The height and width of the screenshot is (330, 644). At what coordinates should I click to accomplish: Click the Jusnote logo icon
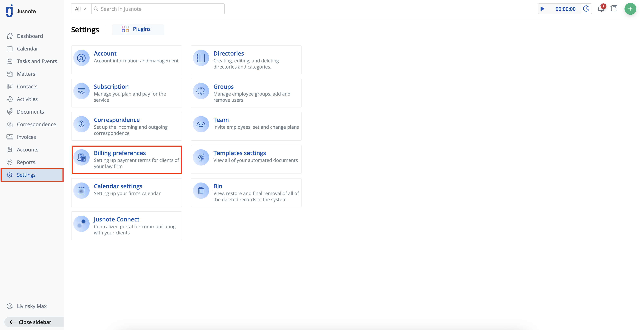(x=9, y=11)
